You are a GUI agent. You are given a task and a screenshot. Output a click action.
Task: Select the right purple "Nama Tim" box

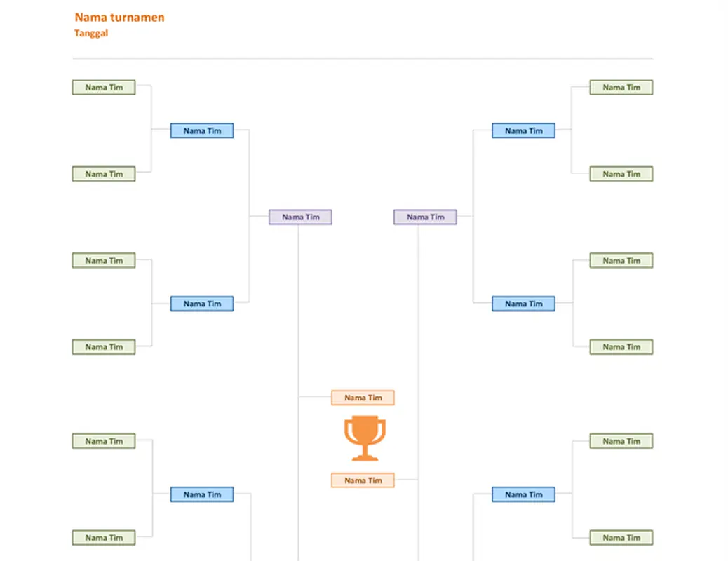[x=425, y=217]
